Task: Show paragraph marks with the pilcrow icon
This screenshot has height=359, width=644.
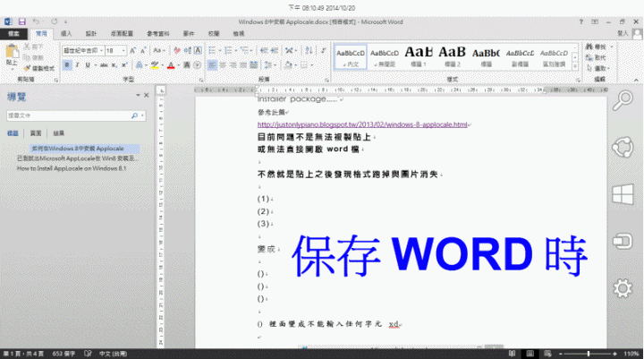Action: (324, 50)
